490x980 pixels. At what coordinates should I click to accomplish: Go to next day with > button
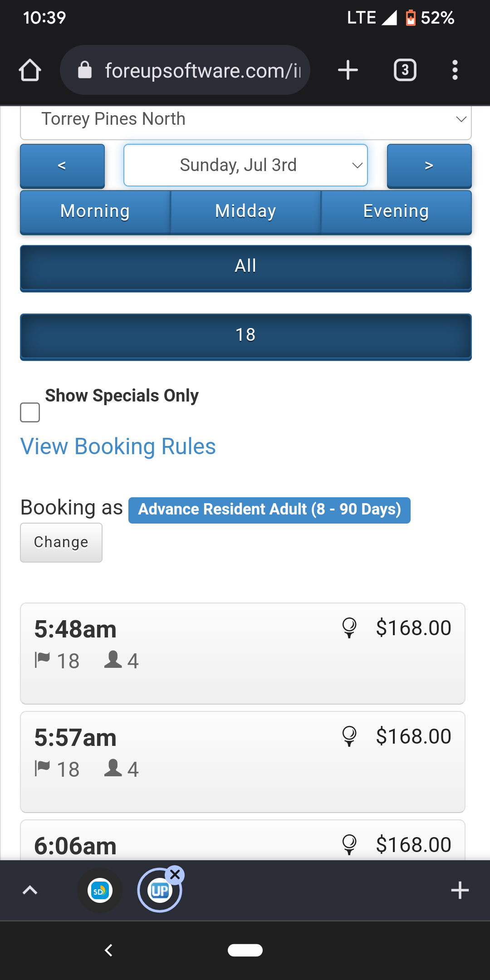(x=429, y=166)
